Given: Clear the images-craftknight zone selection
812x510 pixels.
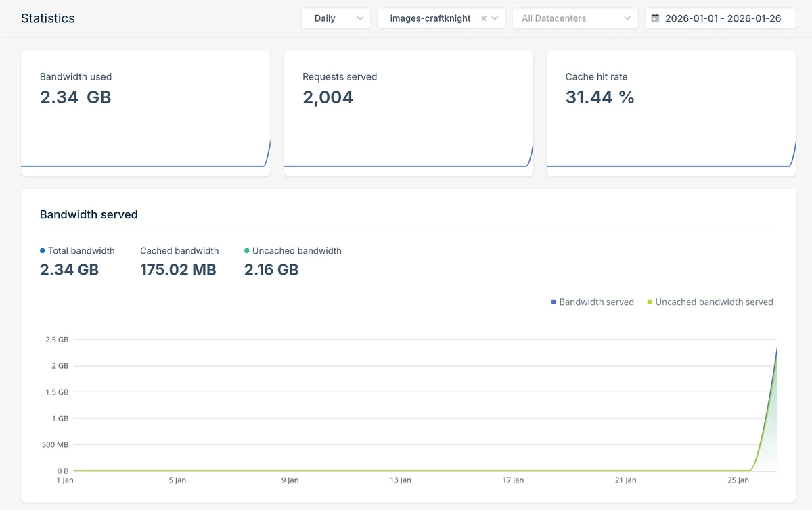Looking at the screenshot, I should click(x=483, y=19).
